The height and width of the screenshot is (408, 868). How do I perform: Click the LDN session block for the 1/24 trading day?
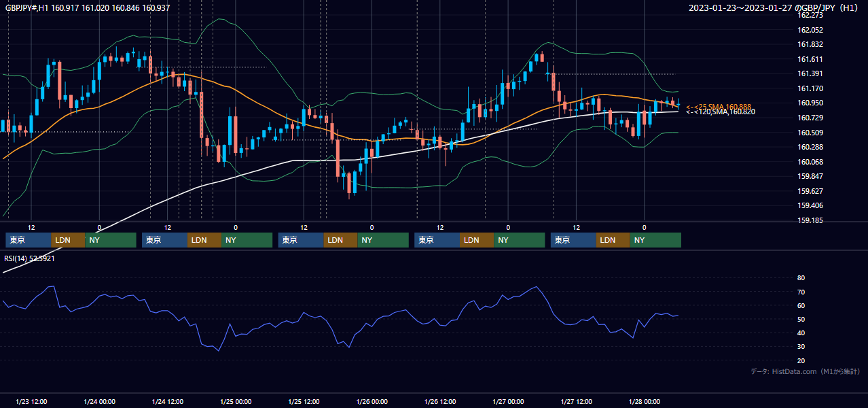(x=205, y=240)
